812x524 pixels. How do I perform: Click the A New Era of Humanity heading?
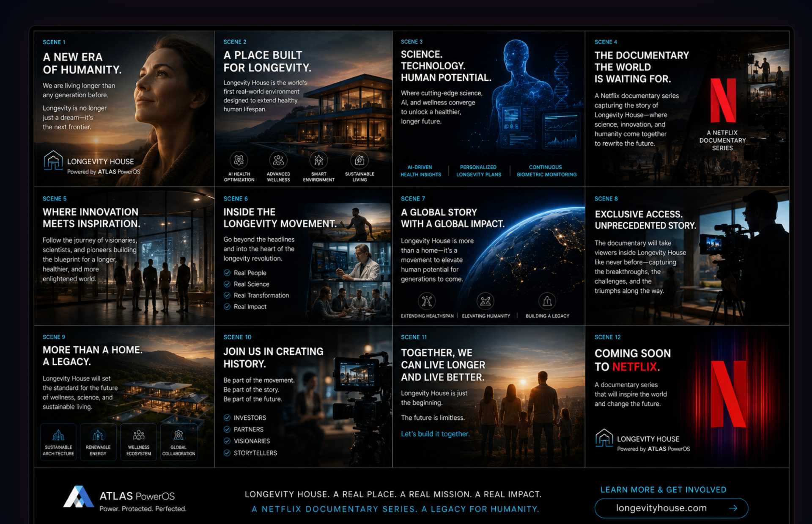pyautogui.click(x=82, y=63)
